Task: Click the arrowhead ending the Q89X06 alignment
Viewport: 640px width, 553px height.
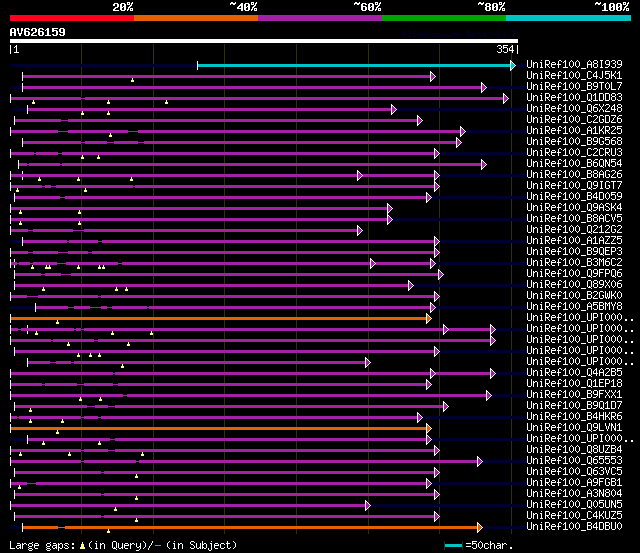Action: tap(411, 286)
